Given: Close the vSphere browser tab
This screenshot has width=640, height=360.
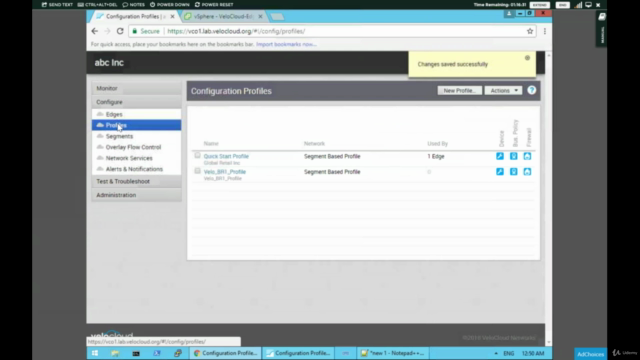Looking at the screenshot, I should click(260, 16).
